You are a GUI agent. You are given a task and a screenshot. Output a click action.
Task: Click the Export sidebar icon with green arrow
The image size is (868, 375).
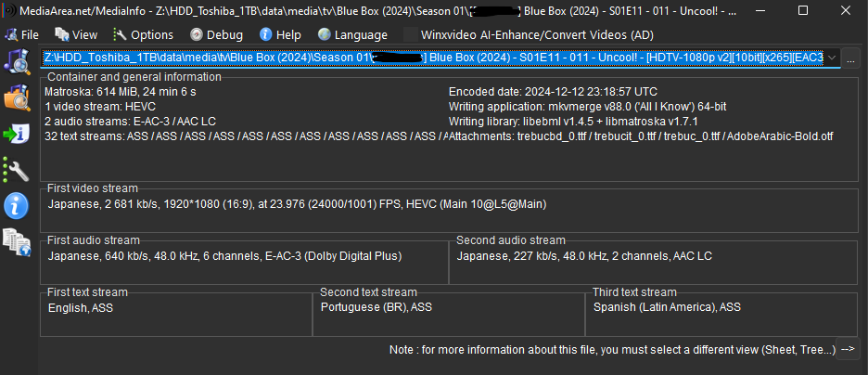17,134
